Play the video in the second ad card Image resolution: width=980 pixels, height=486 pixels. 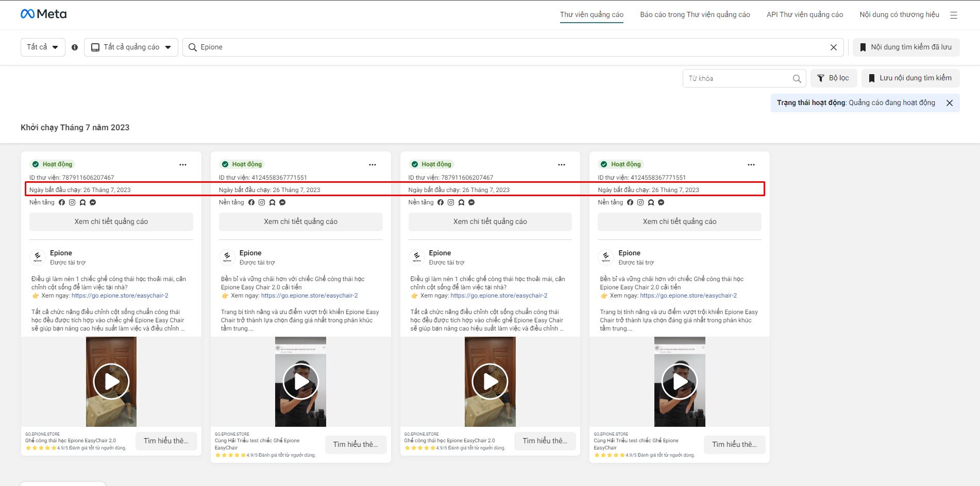click(301, 381)
